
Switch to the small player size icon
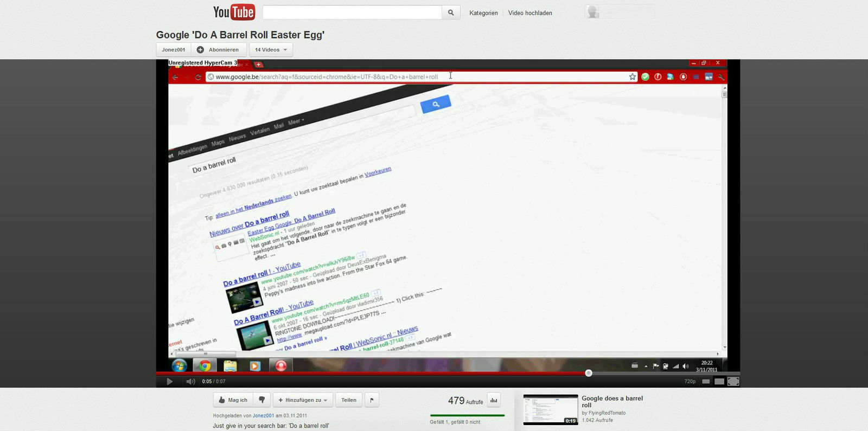(x=706, y=382)
